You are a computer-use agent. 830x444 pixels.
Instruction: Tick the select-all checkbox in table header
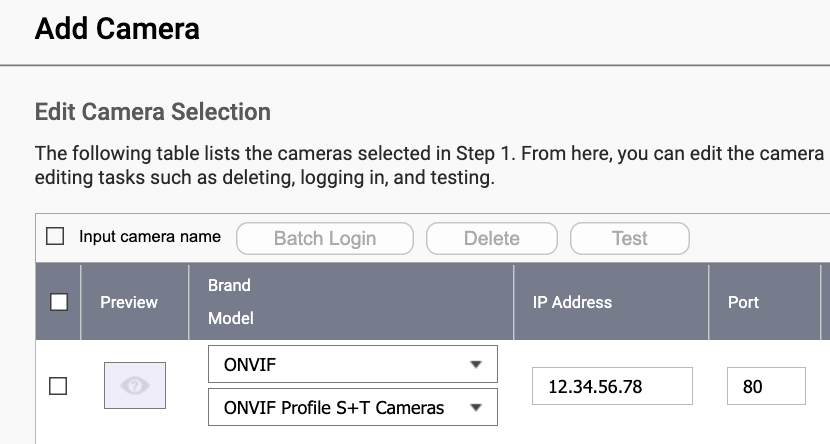[x=59, y=302]
